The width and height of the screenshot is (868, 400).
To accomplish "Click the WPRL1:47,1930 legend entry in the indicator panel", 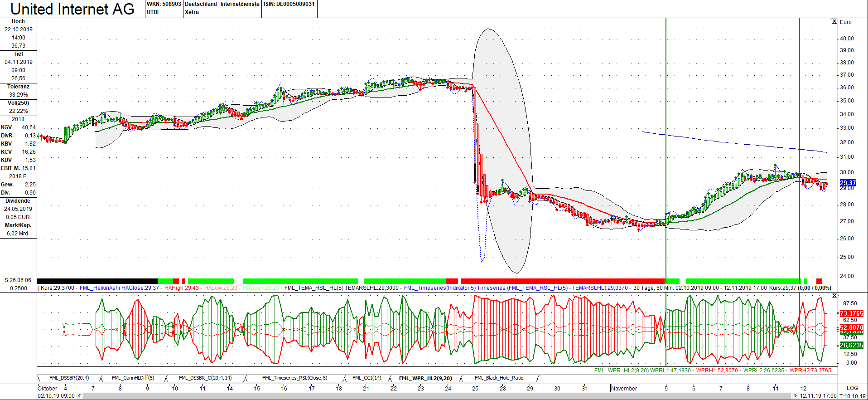I will pos(671,371).
